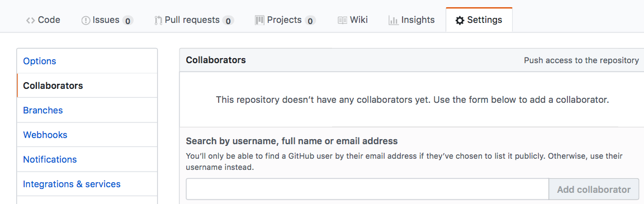Click the Projects board icon

[x=259, y=20]
